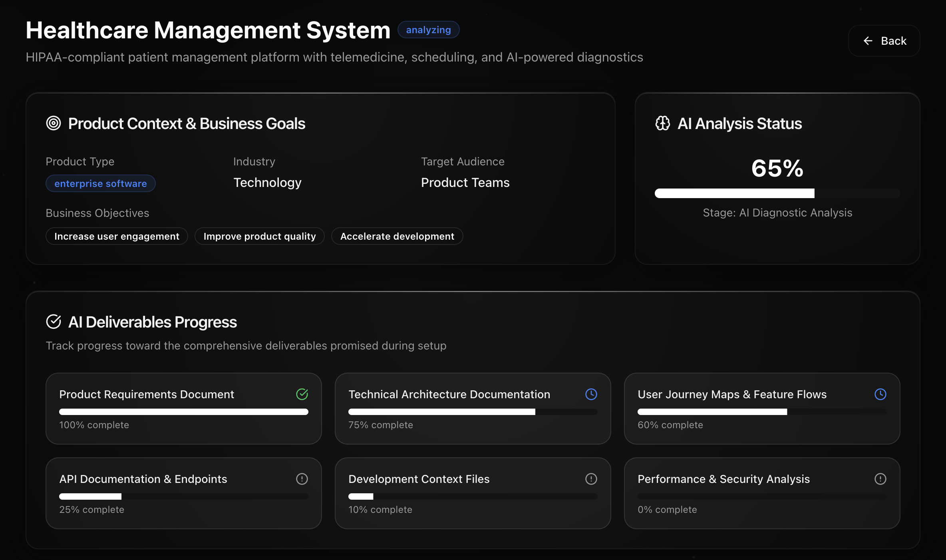Click the left arrow in Back button
Screen dimensions: 946x560
click(x=868, y=41)
